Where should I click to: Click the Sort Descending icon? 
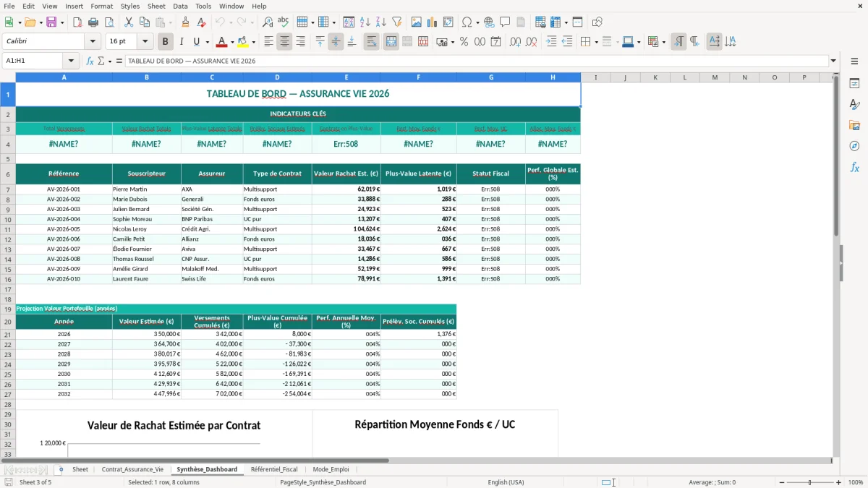pyautogui.click(x=381, y=22)
